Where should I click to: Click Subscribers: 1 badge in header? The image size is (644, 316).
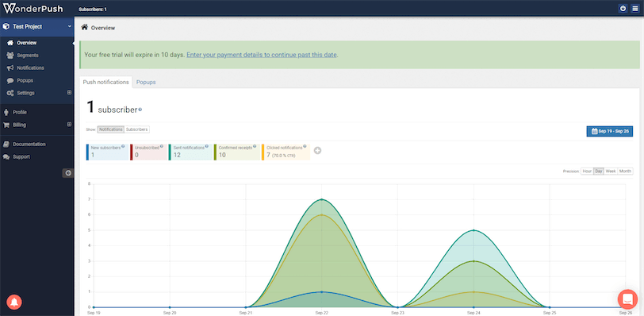pos(93,9)
